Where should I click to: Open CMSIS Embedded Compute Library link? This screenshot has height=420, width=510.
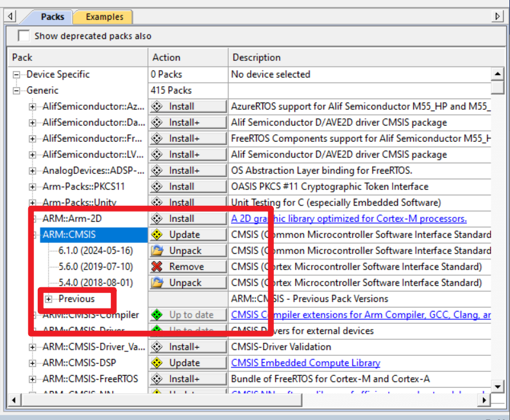click(x=305, y=363)
